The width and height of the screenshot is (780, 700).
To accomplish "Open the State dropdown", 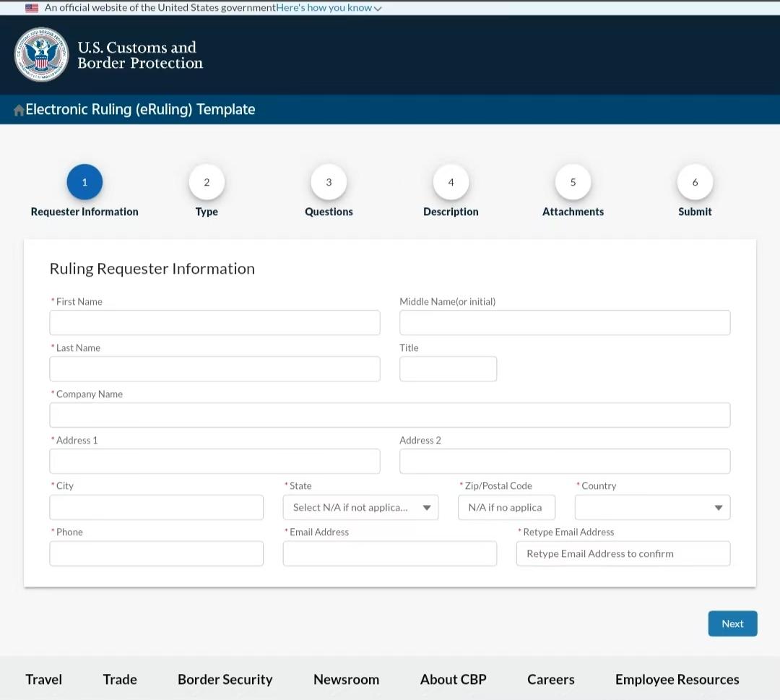I will [x=360, y=507].
